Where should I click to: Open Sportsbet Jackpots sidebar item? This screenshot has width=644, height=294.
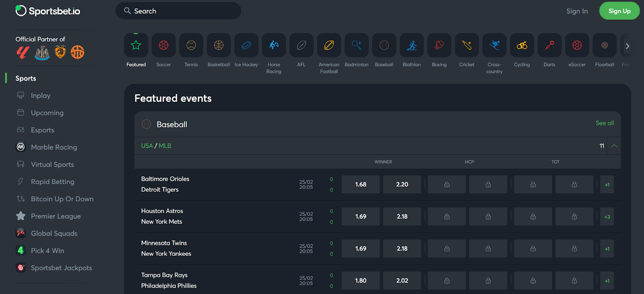[x=61, y=268]
